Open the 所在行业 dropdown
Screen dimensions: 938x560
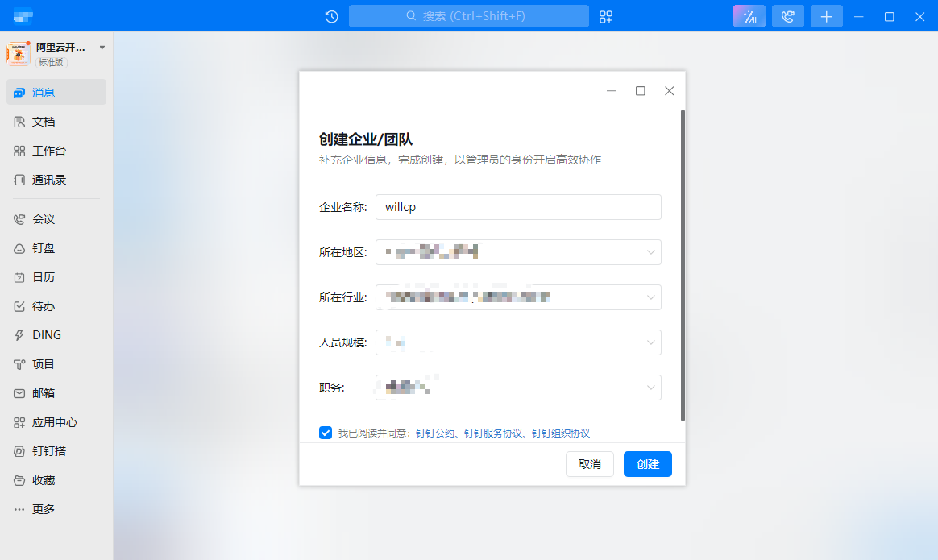click(x=518, y=297)
